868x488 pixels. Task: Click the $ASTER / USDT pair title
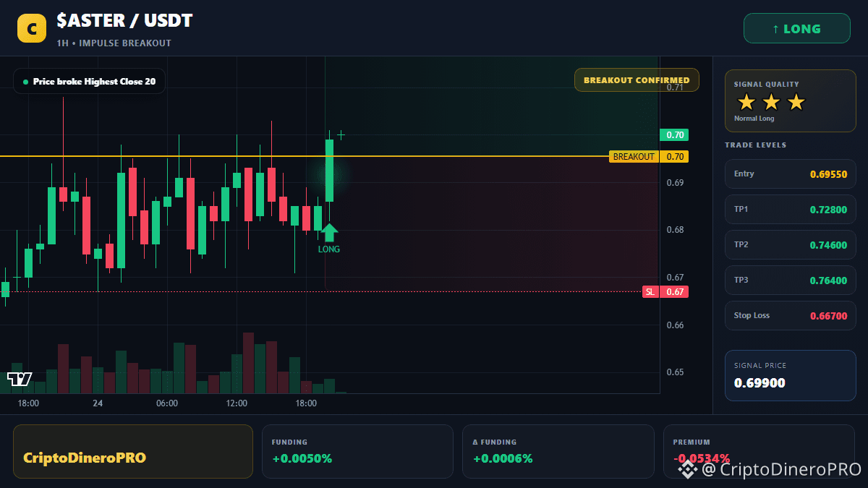(x=124, y=20)
